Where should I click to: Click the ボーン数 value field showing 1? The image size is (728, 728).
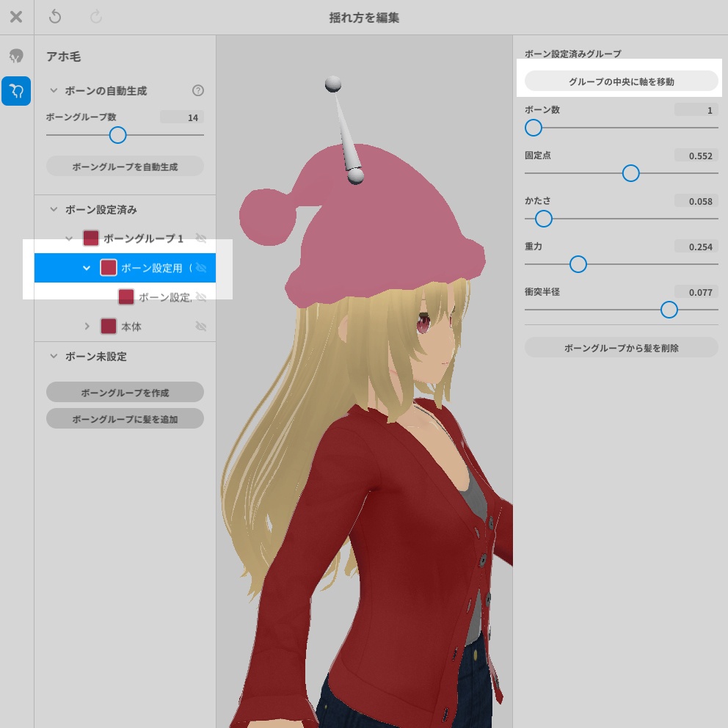click(696, 109)
